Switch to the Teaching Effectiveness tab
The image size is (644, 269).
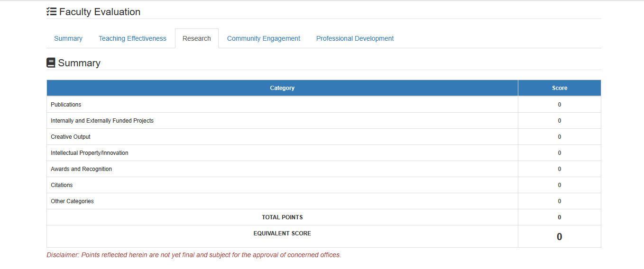coord(132,38)
